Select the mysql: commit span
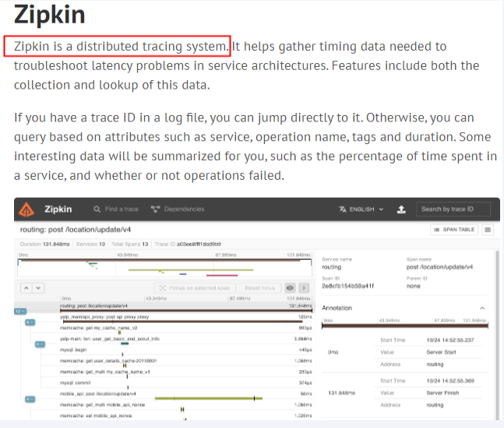This screenshot has width=504, height=428. pos(185,384)
